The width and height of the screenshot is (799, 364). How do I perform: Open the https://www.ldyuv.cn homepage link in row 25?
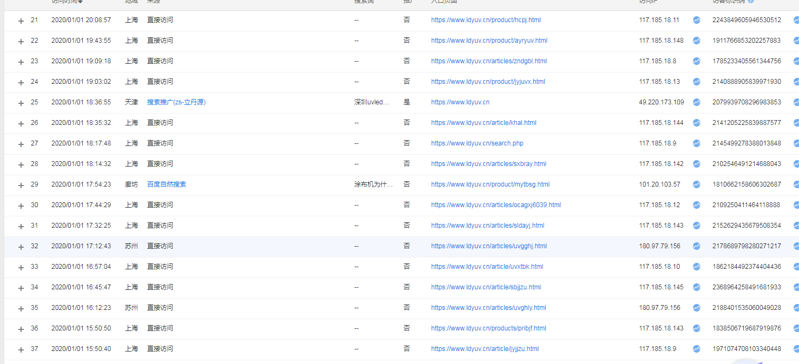460,102
